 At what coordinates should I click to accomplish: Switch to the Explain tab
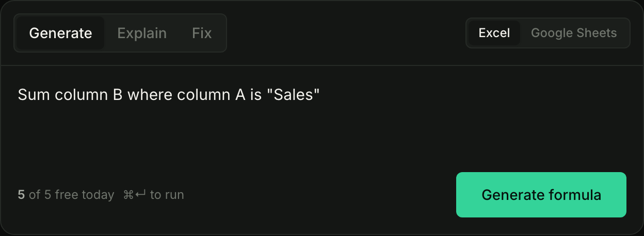pyautogui.click(x=142, y=33)
